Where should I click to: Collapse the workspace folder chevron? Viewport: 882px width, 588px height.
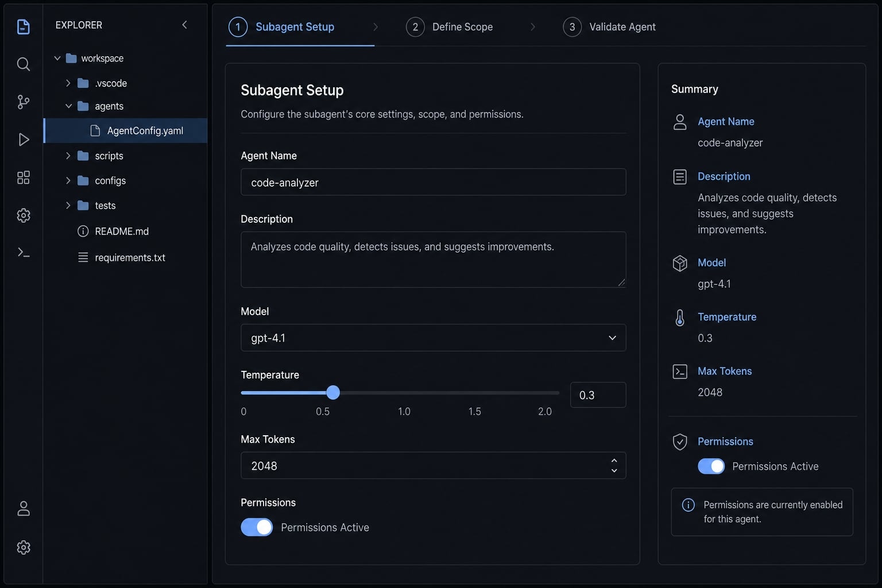click(x=57, y=58)
